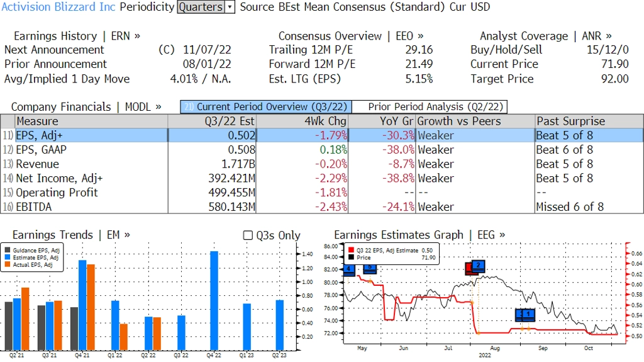The image size is (644, 362).
Task: Click the Target Price value 92.00
Action: pos(615,79)
